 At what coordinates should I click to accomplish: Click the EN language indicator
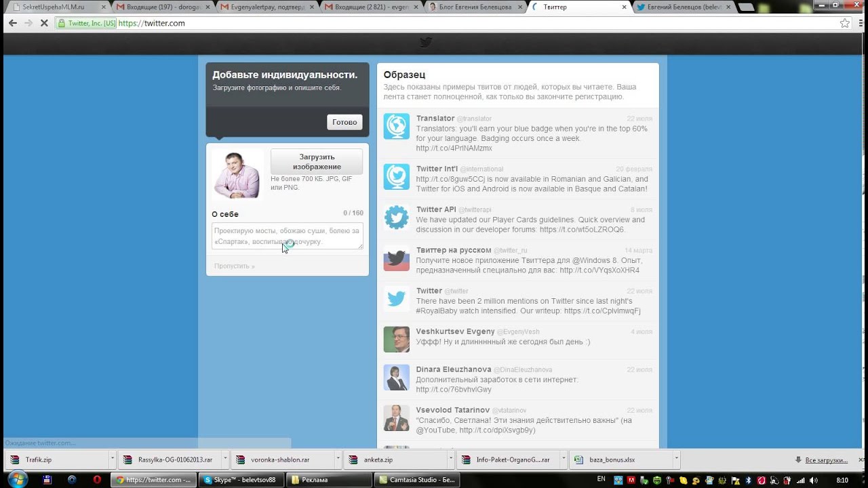click(601, 479)
